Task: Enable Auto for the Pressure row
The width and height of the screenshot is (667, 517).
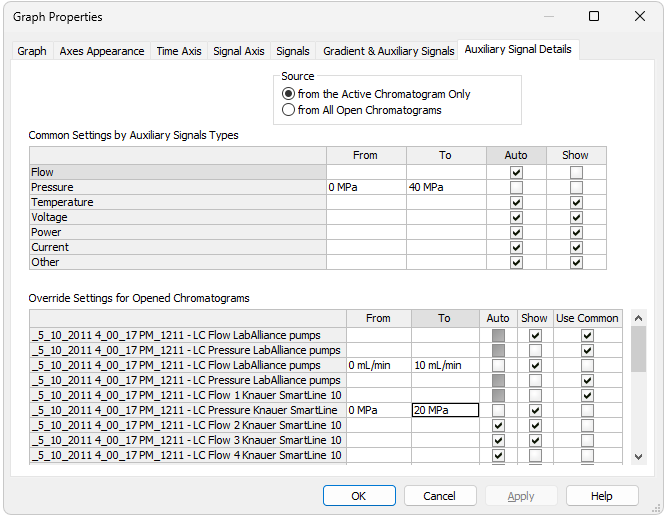Action: 516,188
